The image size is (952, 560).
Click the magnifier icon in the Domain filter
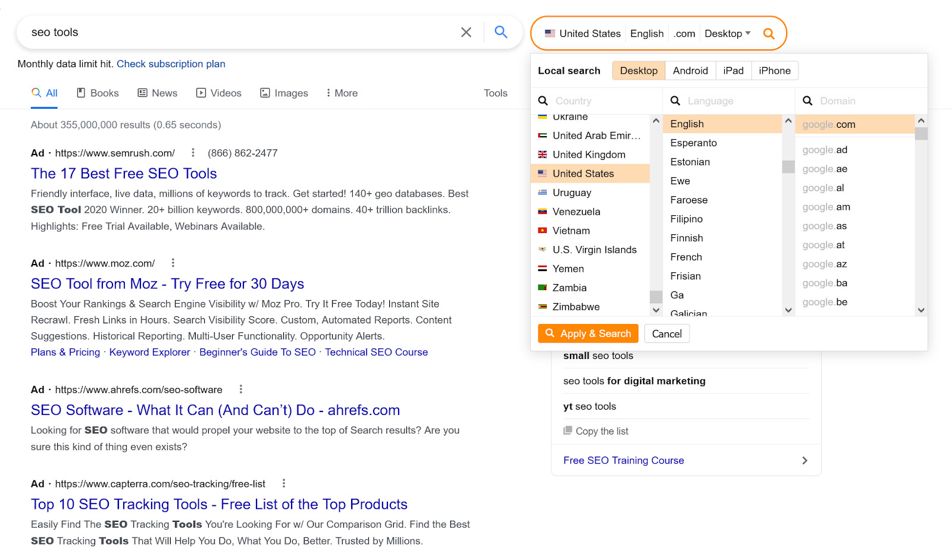pyautogui.click(x=807, y=100)
